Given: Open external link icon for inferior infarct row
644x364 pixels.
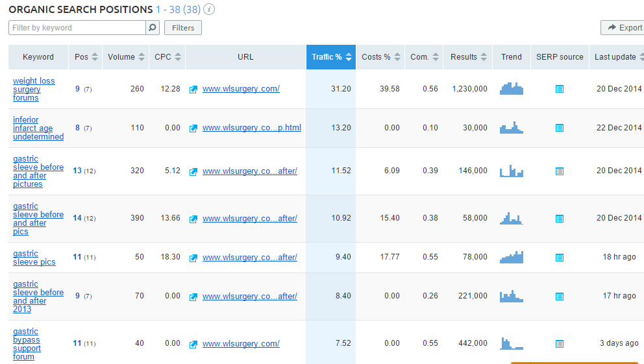Looking at the screenshot, I should point(193,128).
